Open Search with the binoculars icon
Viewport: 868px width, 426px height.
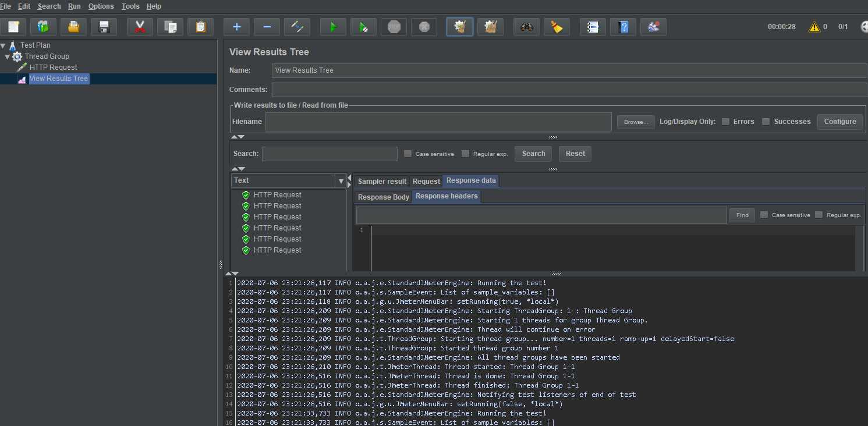tap(527, 27)
